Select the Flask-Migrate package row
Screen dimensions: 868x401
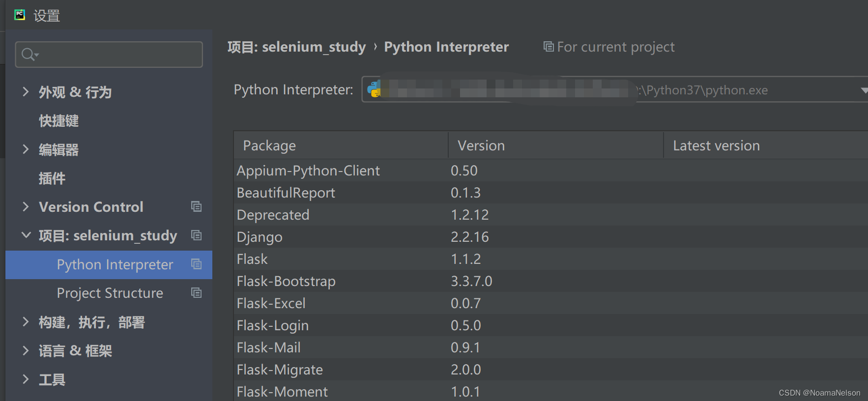(551, 370)
